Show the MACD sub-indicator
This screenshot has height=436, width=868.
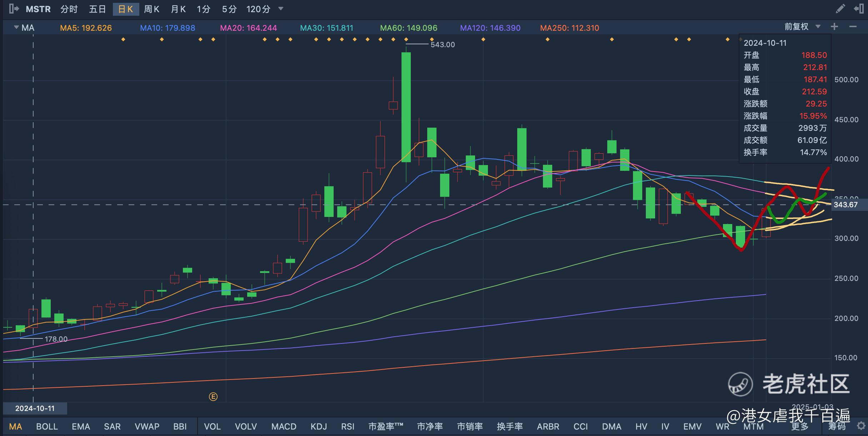tap(284, 426)
